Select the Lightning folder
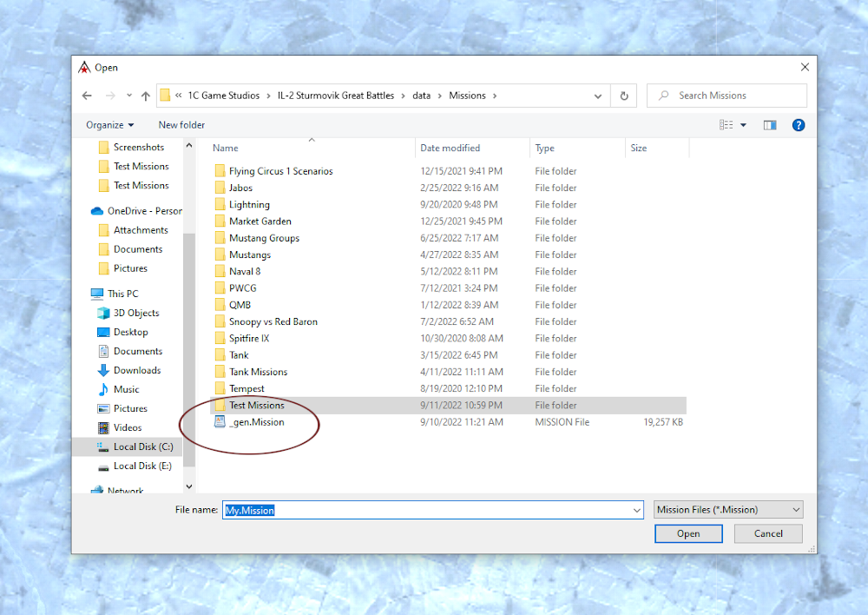868x615 pixels. [x=249, y=204]
